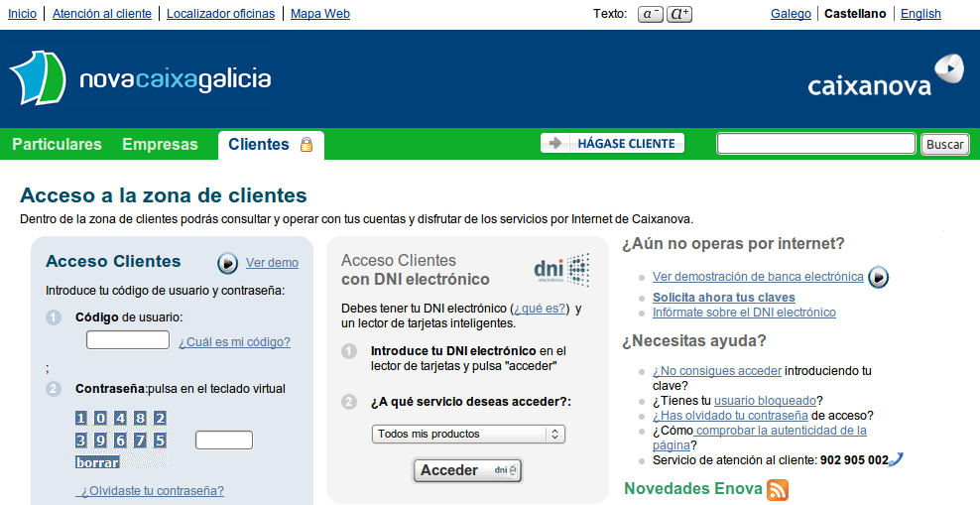The height and width of the screenshot is (505, 980).
Task: Focus the Código de usuario input field
Action: coord(128,340)
